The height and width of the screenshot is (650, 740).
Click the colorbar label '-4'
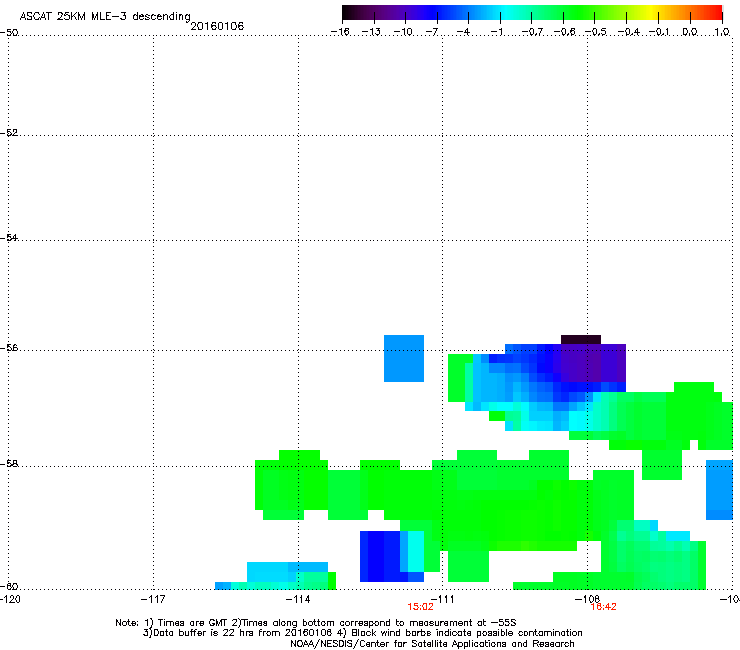pyautogui.click(x=463, y=32)
